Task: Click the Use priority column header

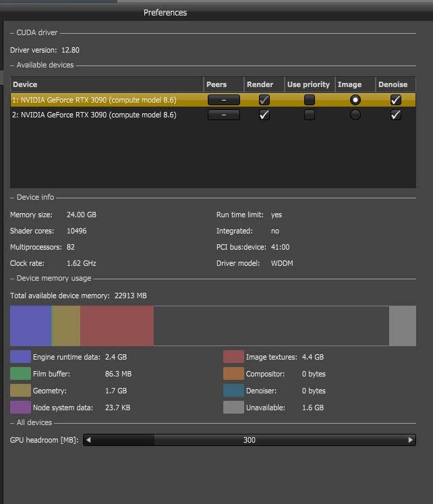Action: click(x=310, y=84)
